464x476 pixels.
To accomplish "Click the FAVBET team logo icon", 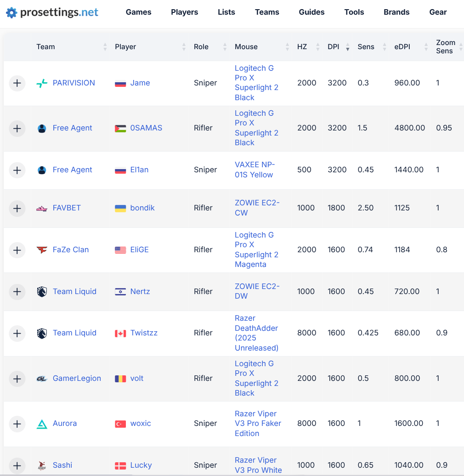I will (42, 208).
